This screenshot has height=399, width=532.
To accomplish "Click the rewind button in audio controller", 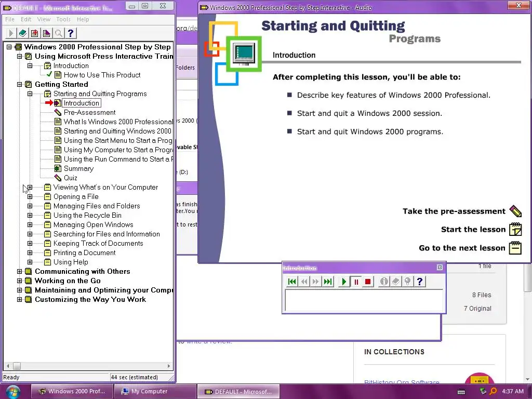I will [304, 282].
